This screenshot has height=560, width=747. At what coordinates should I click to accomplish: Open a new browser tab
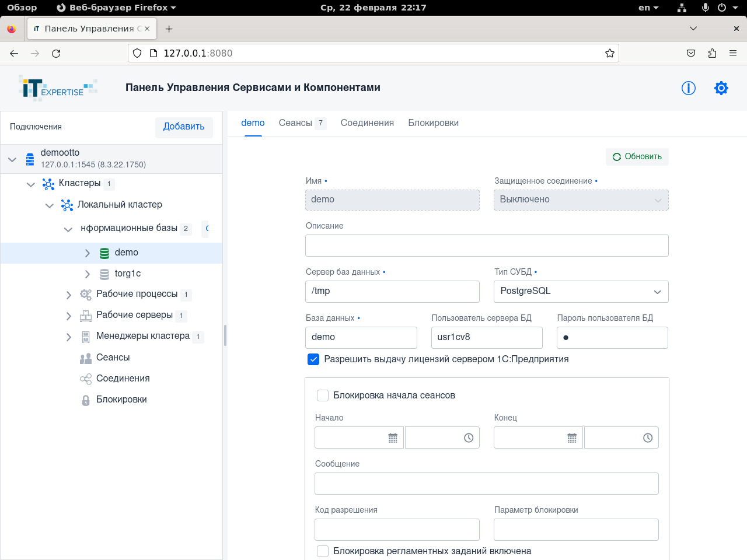(169, 29)
